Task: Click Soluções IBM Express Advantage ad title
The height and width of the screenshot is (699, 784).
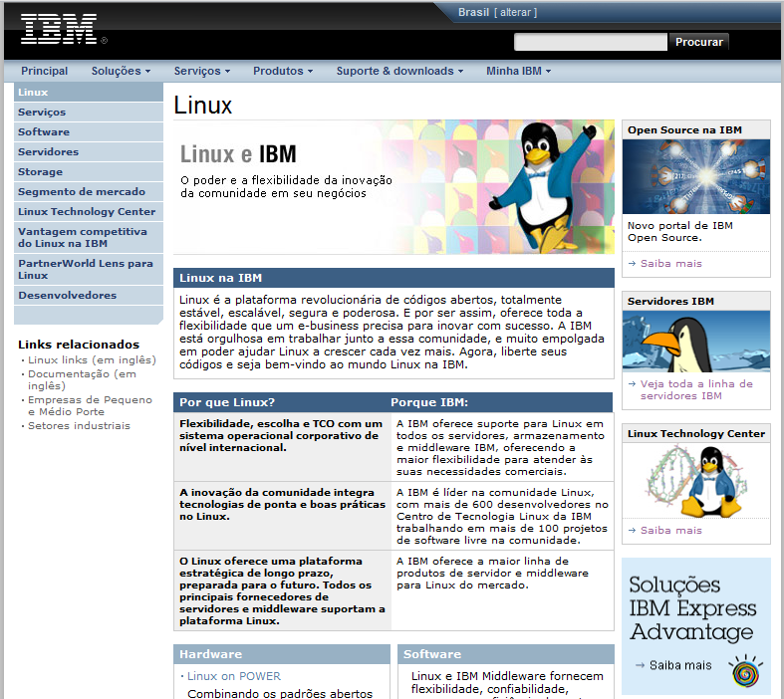Action: [692, 608]
